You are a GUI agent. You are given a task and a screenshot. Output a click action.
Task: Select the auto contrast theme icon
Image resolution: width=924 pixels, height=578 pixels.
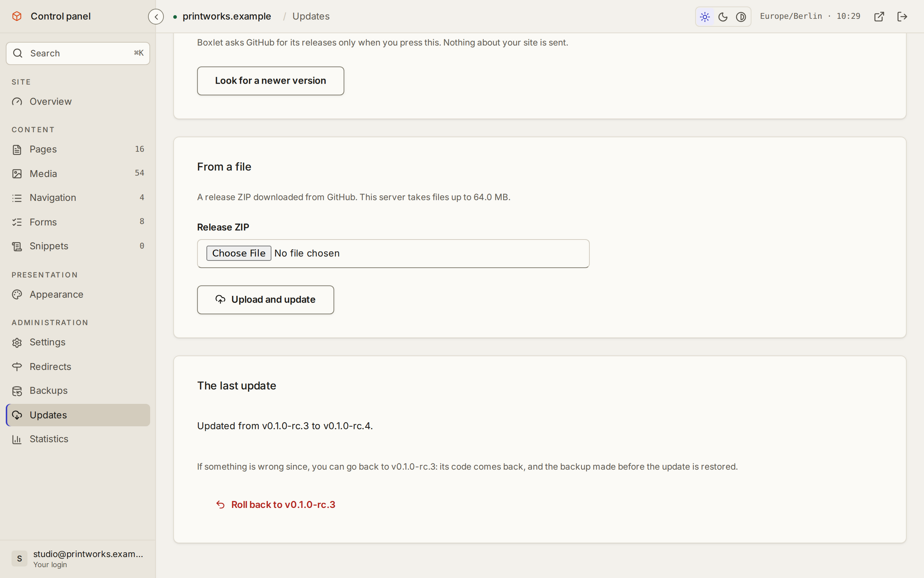741,17
